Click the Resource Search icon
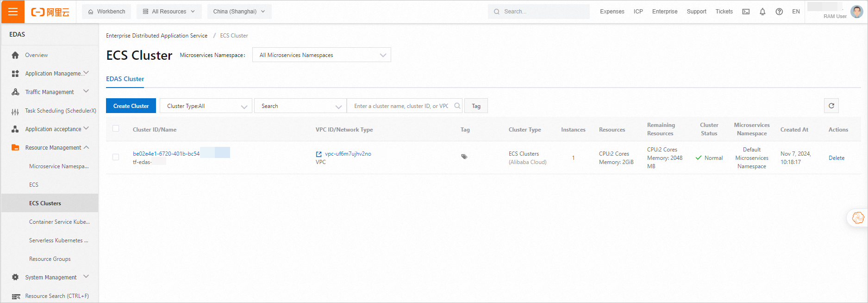868x303 pixels. pos(16,297)
